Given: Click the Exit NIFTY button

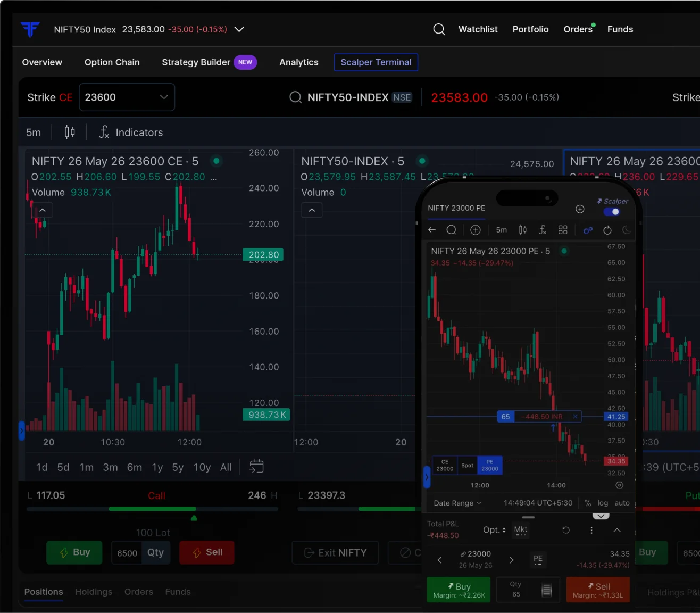Looking at the screenshot, I should pyautogui.click(x=335, y=553).
